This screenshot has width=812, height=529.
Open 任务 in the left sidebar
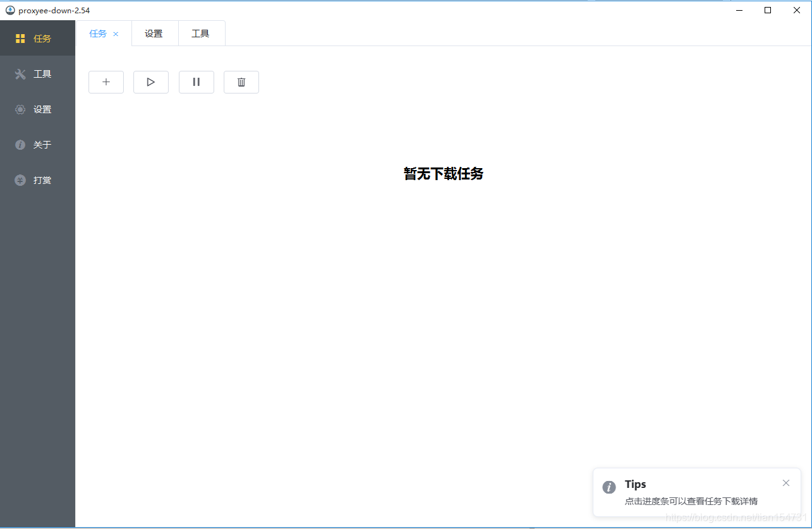(37, 39)
